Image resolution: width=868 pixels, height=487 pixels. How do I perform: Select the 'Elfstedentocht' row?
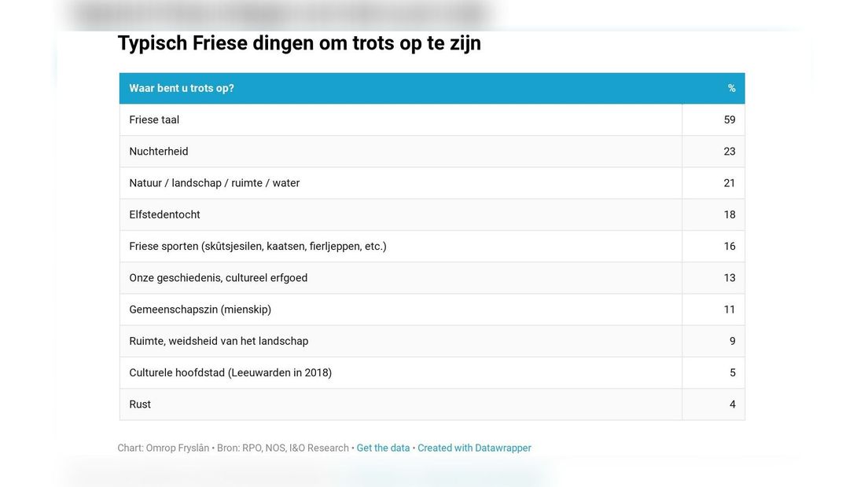[x=432, y=214]
